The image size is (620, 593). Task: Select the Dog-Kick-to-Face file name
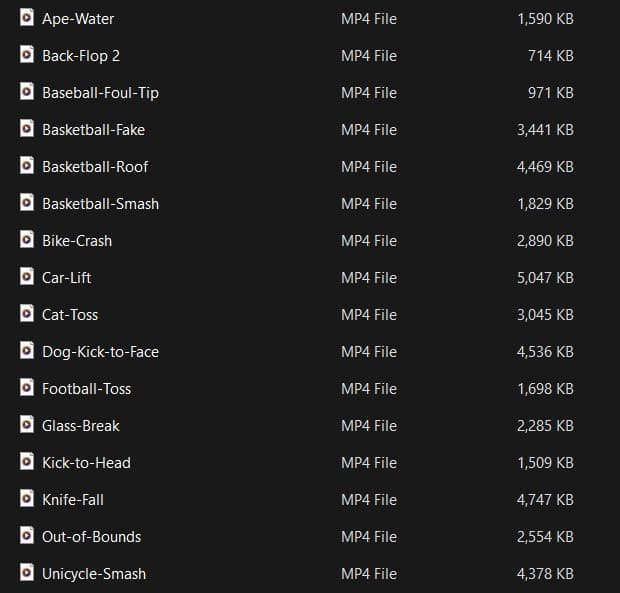pyautogui.click(x=100, y=352)
